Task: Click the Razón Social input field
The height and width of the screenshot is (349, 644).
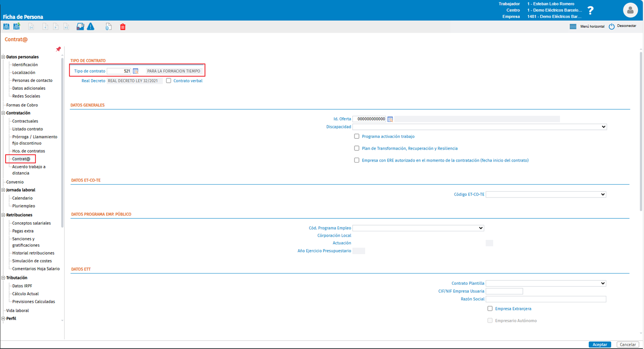Action: click(546, 299)
